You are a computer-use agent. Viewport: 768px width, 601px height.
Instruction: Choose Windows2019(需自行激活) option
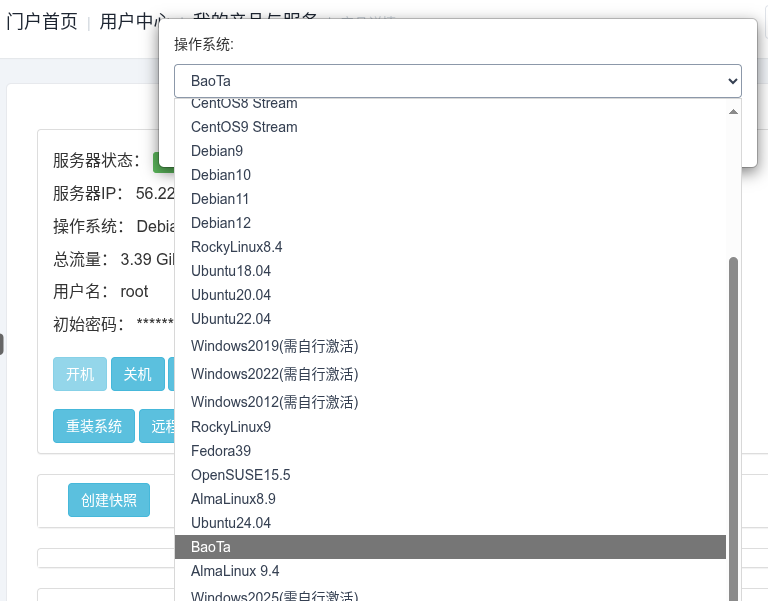point(450,346)
